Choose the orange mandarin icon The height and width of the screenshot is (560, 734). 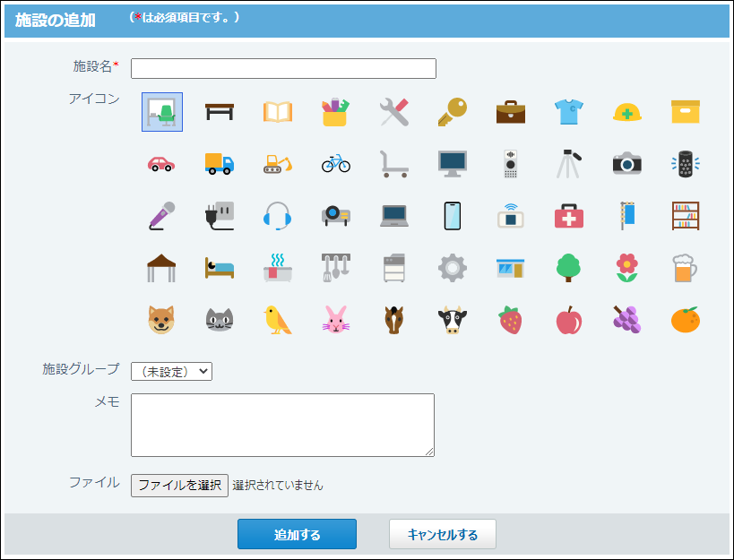coord(686,320)
